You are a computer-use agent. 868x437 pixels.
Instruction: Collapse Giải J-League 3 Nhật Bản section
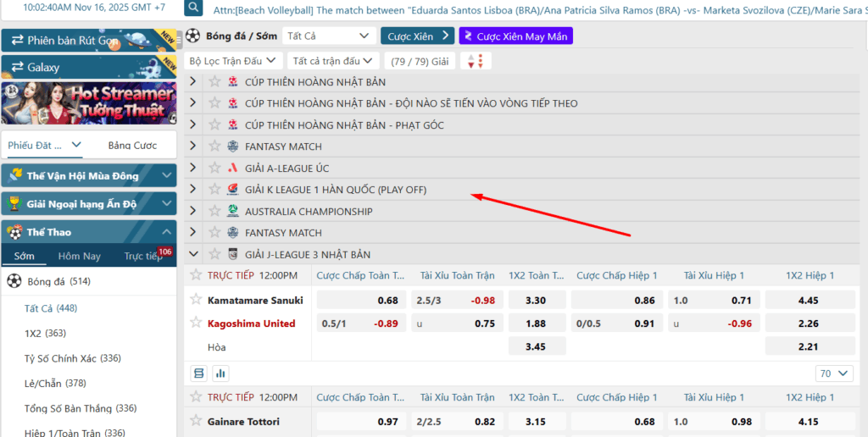pos(192,254)
